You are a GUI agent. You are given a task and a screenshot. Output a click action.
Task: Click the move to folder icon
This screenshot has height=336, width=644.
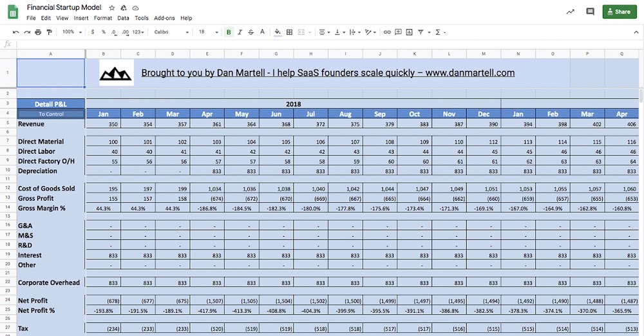coord(124,8)
